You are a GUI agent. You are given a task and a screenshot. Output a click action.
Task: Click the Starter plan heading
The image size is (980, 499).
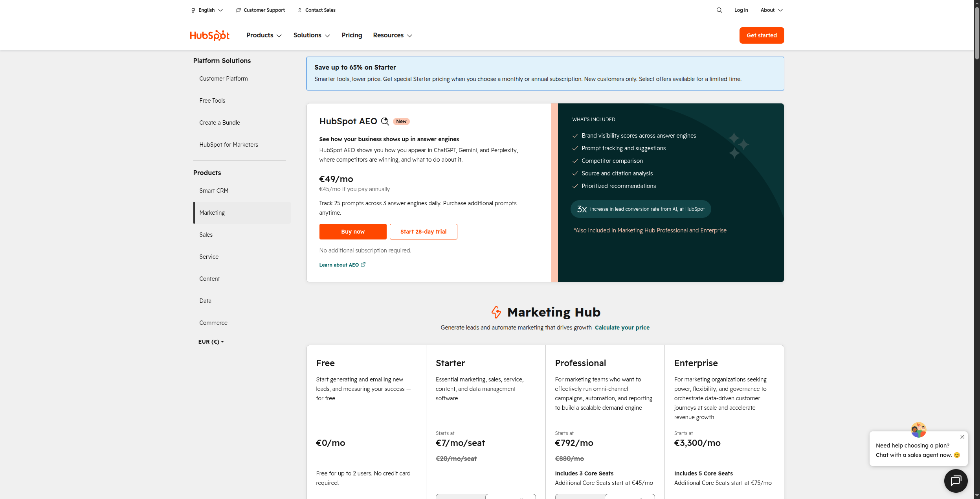450,363
